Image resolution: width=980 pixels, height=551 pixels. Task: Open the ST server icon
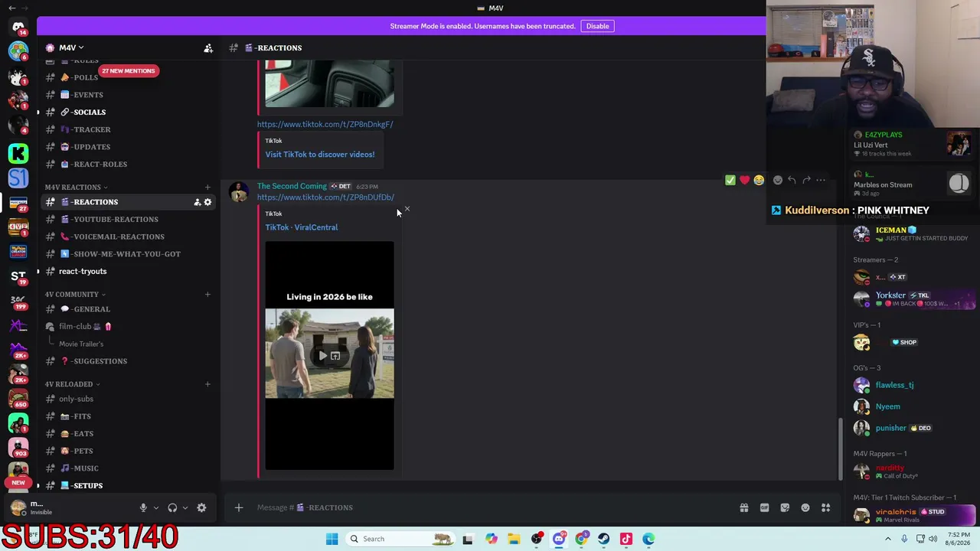pyautogui.click(x=18, y=275)
